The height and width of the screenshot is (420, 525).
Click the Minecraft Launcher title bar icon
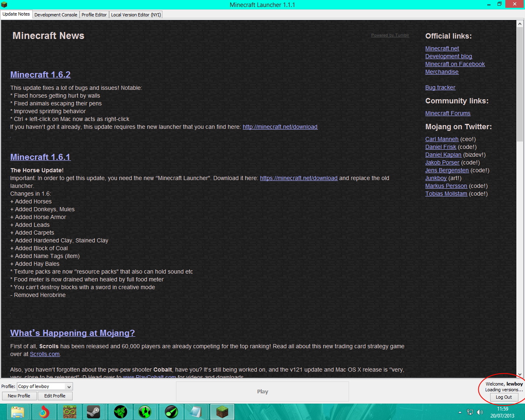click(4, 5)
